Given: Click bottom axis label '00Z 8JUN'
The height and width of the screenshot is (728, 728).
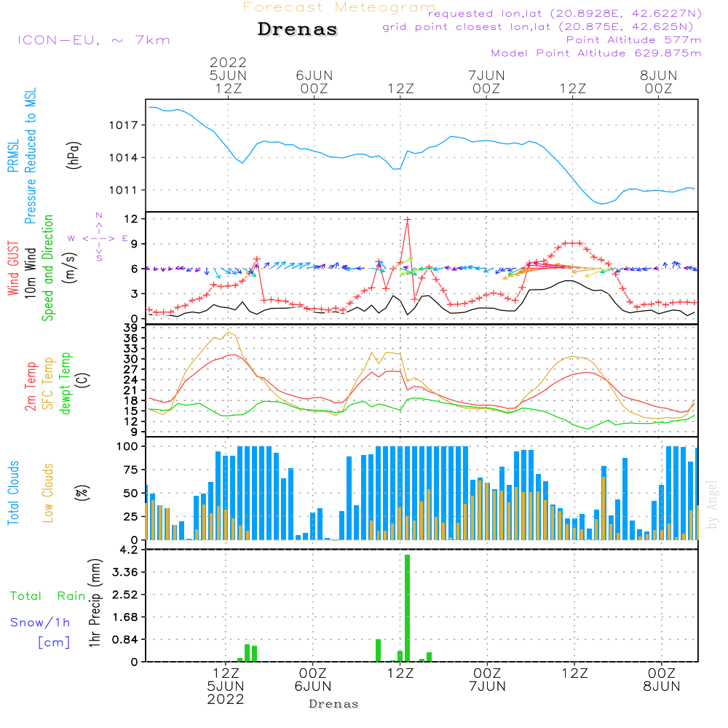Looking at the screenshot, I should [x=661, y=680].
